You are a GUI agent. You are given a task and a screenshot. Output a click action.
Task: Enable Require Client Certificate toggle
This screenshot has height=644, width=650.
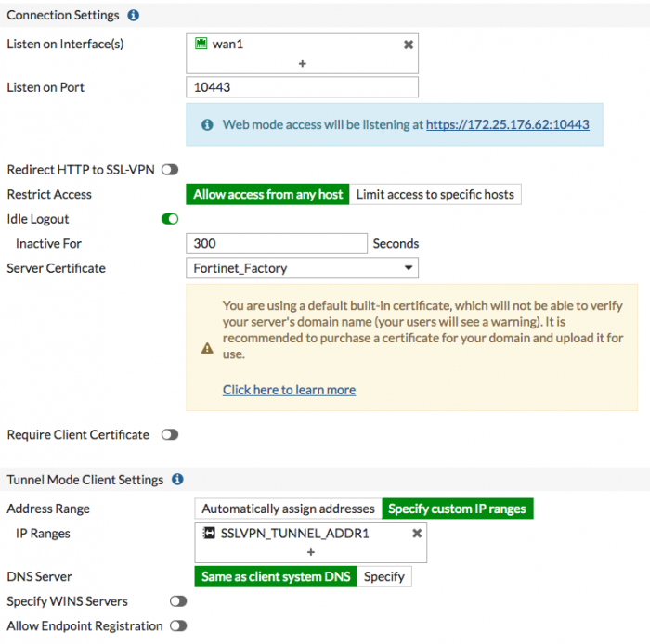click(170, 434)
